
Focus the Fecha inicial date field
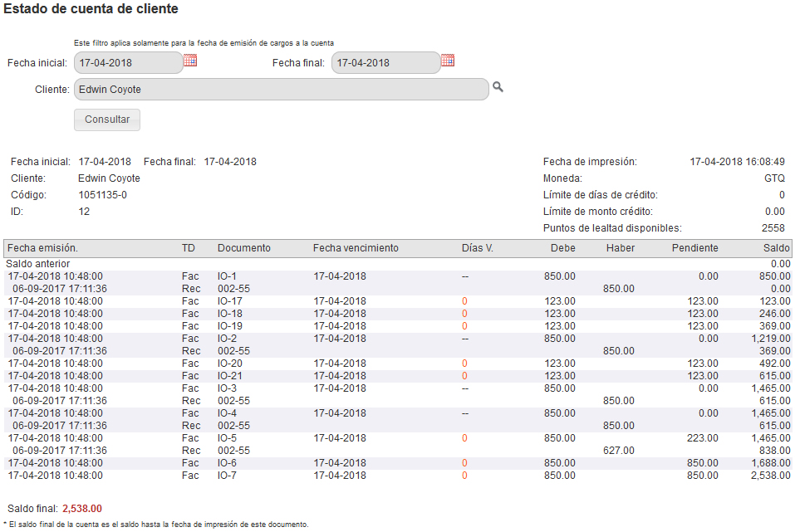[128, 62]
